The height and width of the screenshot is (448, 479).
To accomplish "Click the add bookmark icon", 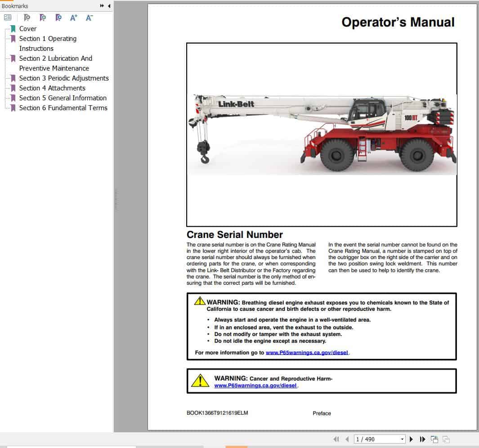I will (43, 18).
